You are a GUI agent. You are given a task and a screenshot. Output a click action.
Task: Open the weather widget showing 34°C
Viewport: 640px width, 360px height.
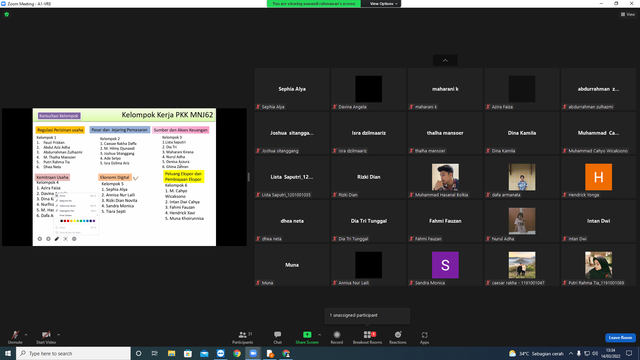click(x=536, y=353)
